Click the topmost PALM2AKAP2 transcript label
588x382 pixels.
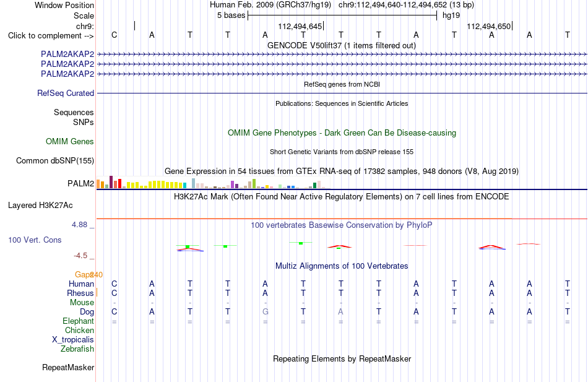pyautogui.click(x=67, y=54)
